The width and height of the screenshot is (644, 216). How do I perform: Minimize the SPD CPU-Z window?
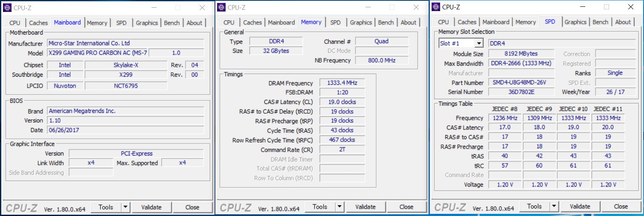point(582,7)
